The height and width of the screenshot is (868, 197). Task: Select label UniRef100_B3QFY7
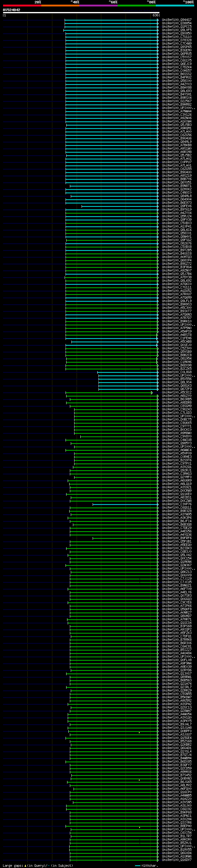[x=177, y=765]
